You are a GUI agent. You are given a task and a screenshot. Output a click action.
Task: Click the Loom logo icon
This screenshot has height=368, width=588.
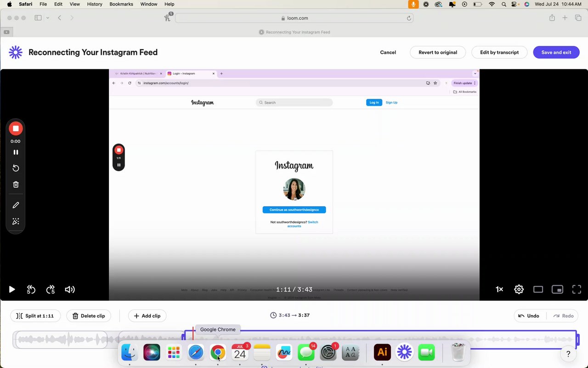(x=16, y=52)
